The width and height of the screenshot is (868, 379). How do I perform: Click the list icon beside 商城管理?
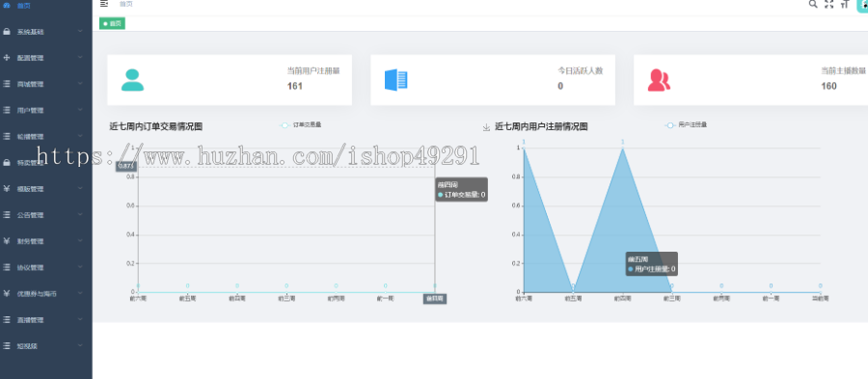coord(7,84)
